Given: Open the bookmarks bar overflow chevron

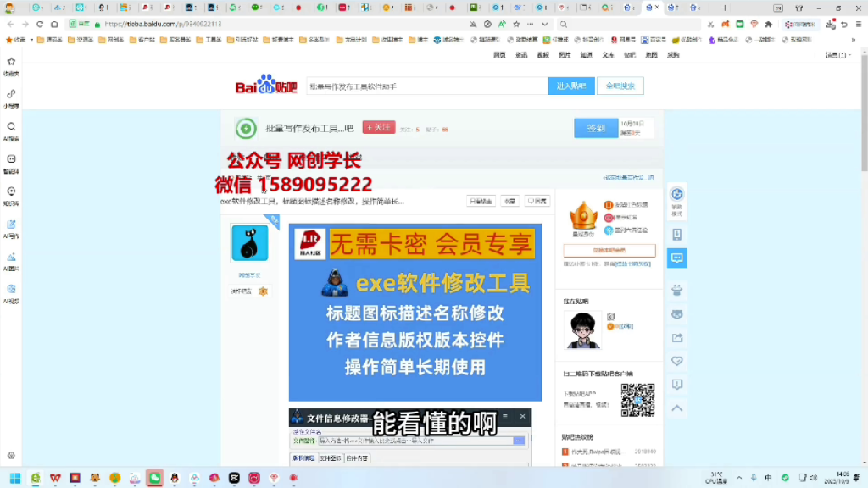Looking at the screenshot, I should pos(854,39).
